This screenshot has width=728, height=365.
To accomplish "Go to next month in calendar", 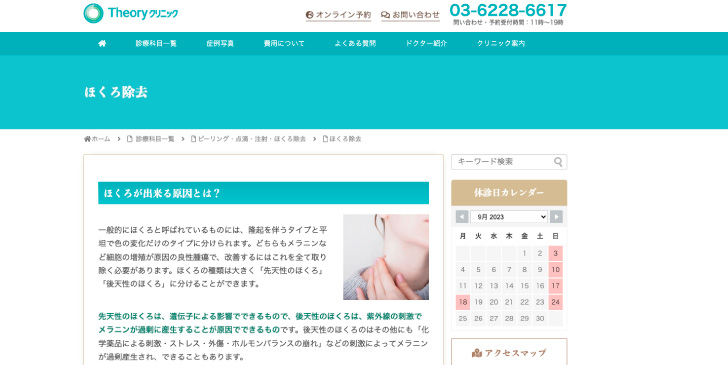I will 556,217.
